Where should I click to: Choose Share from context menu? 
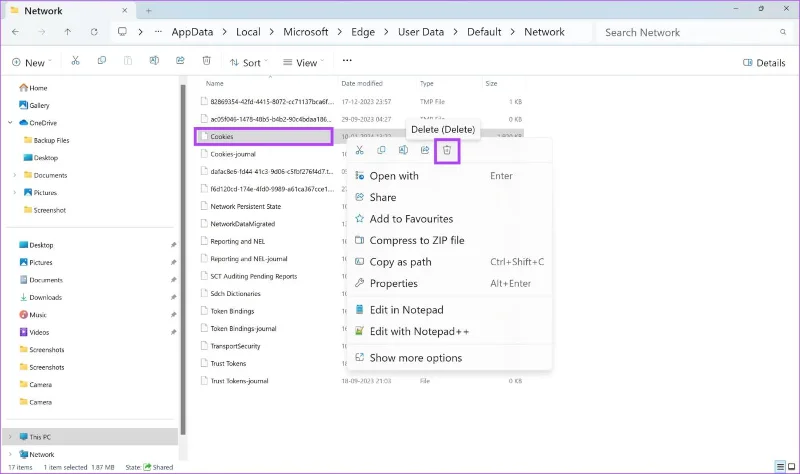click(x=449, y=197)
